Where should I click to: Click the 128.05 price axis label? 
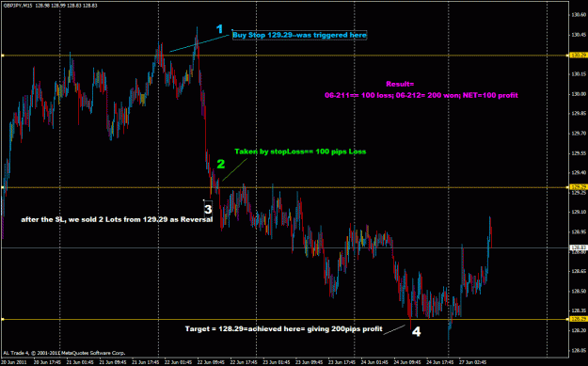580,350
